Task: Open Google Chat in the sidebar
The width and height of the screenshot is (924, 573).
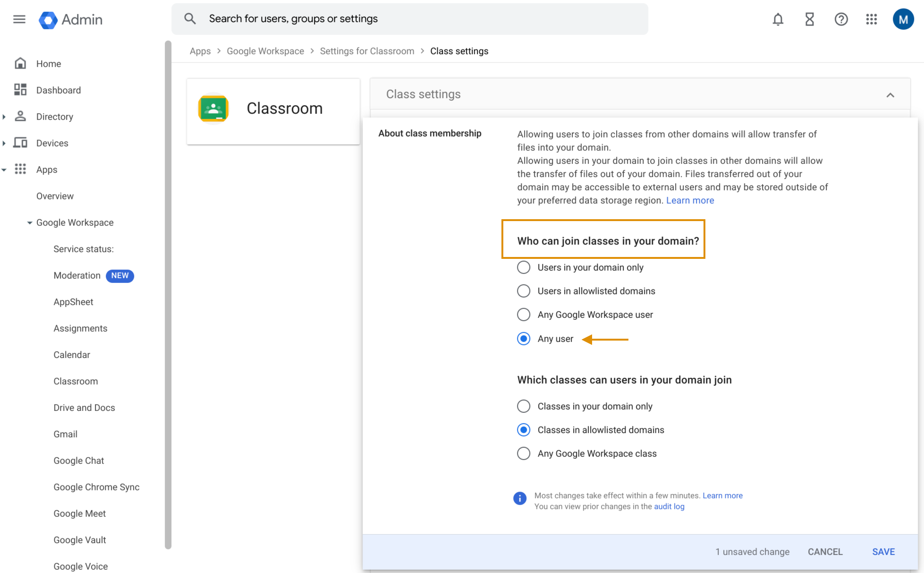Action: [78, 461]
